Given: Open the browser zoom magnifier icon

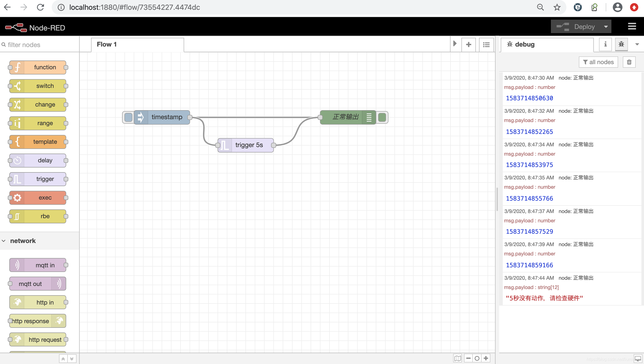Looking at the screenshot, I should tap(540, 7).
